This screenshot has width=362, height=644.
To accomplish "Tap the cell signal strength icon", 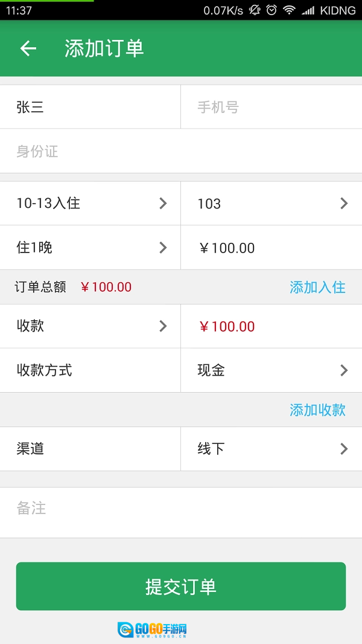I will (308, 10).
